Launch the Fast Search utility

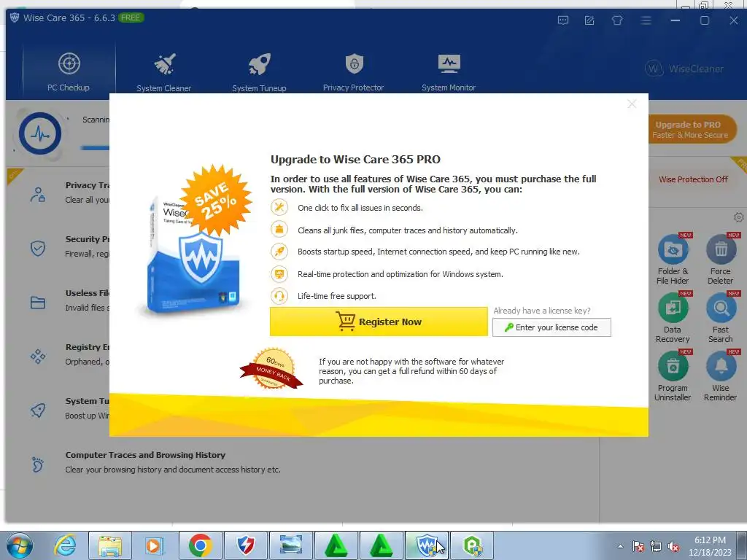pyautogui.click(x=720, y=318)
